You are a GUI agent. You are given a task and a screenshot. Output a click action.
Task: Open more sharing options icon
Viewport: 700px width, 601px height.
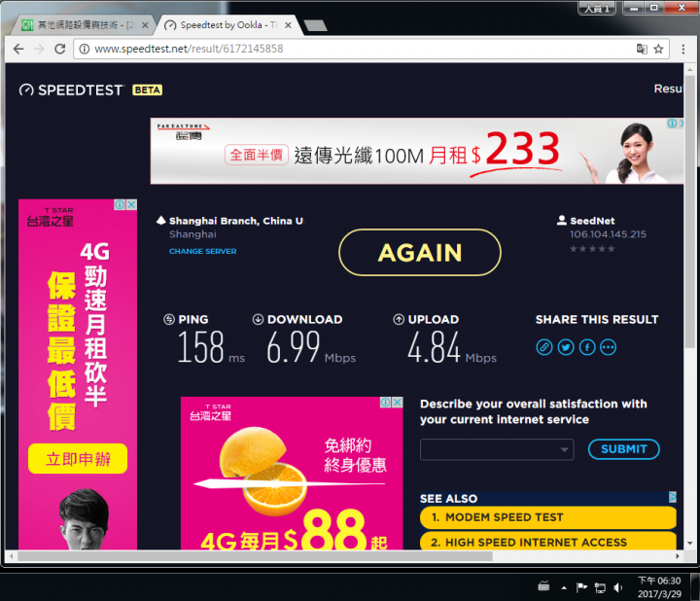pos(608,347)
